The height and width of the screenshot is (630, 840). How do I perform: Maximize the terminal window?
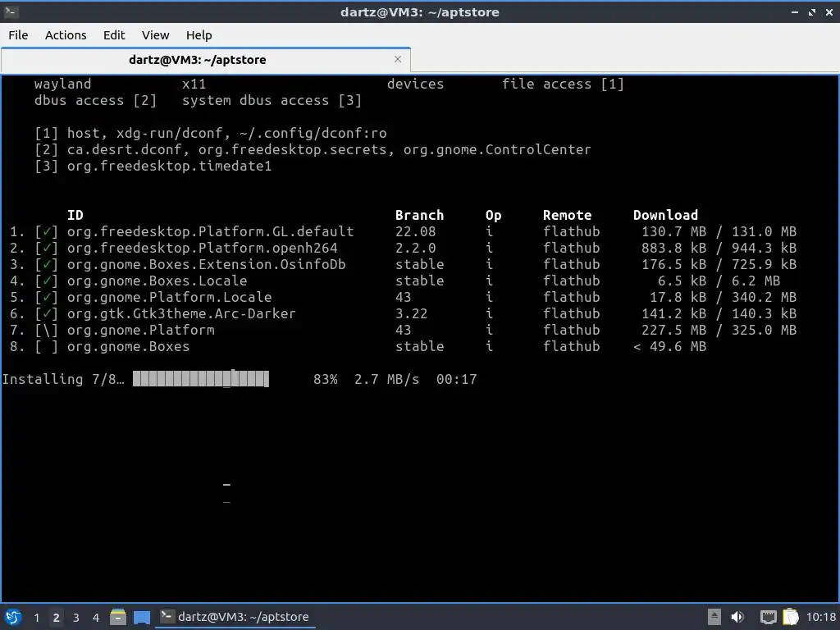click(812, 11)
